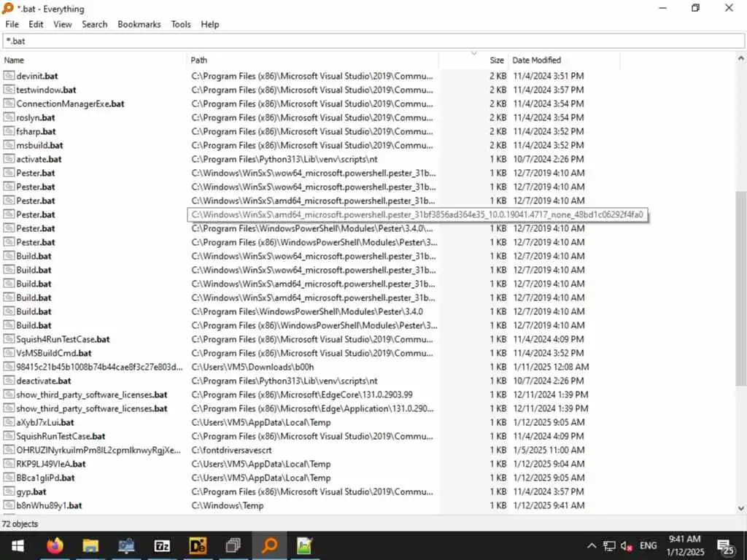Click path C:\Windows\Temp

[228, 505]
